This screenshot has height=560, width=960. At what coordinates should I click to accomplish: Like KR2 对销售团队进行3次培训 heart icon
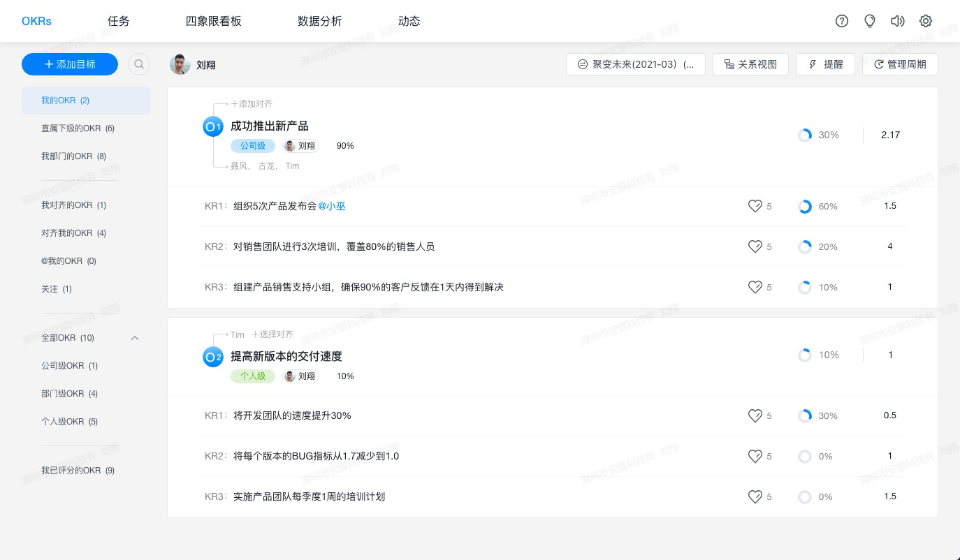click(755, 246)
